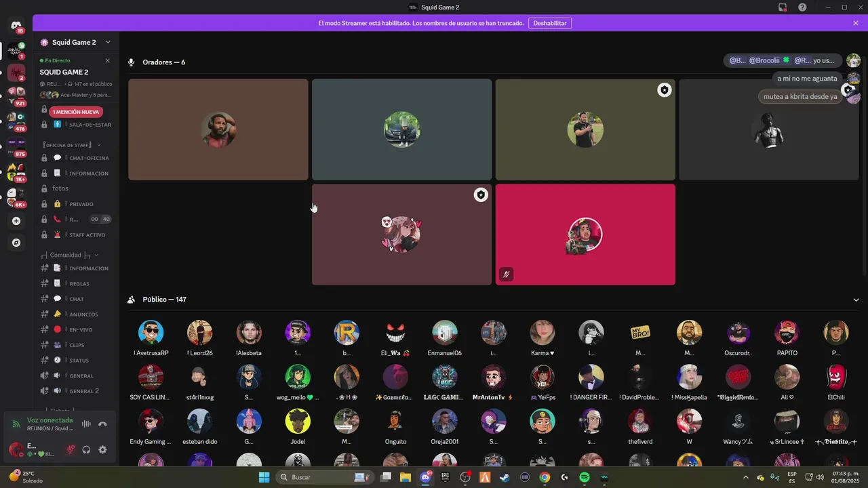Viewport: 868px width, 488px height.
Task: Select the Squid Game server icon
Action: click(x=16, y=50)
